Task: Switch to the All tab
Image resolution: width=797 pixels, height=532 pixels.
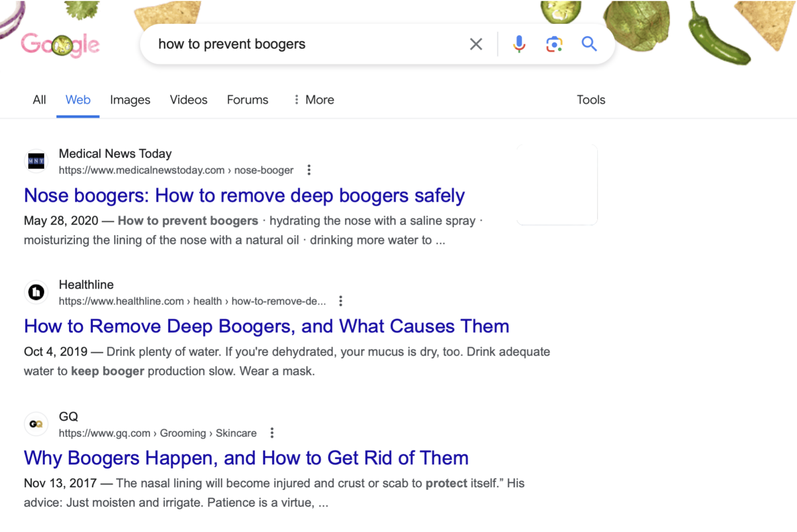Action: (39, 100)
